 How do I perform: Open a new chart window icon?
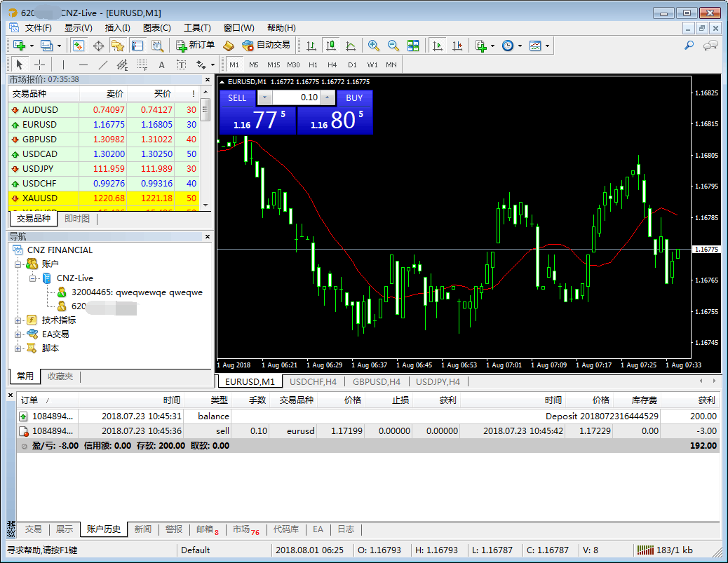[x=19, y=46]
